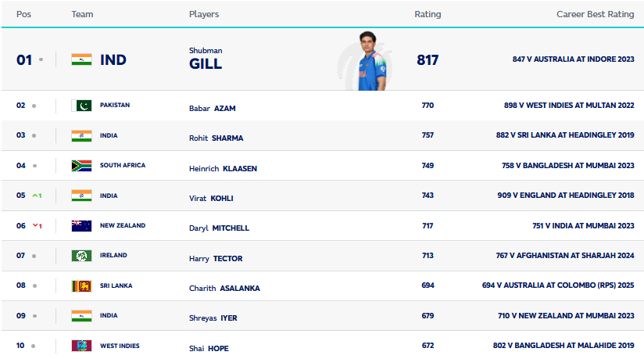Click the Pakistan flag icon
Screen dimensions: 644x359
click(81, 106)
